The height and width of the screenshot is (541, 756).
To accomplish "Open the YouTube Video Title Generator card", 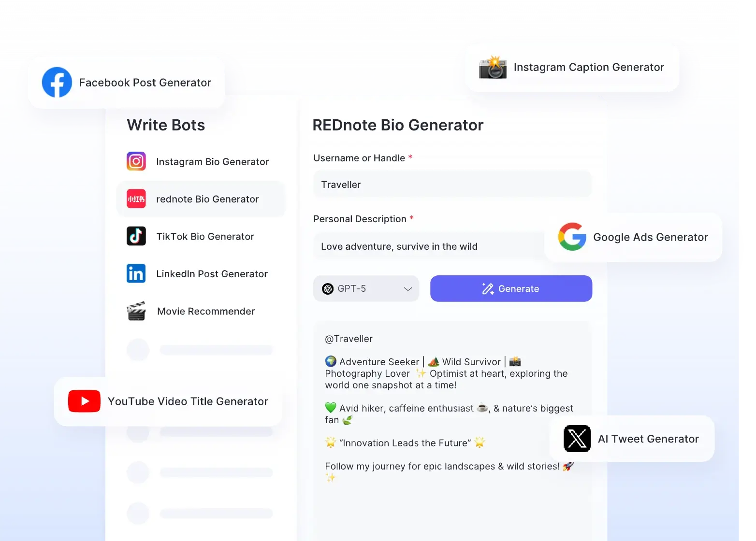I will tap(168, 401).
